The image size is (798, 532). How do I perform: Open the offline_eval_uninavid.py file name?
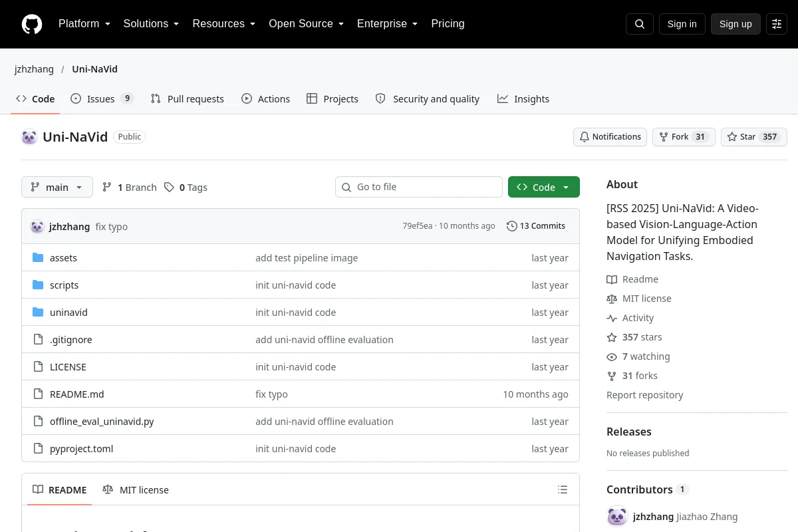102,422
